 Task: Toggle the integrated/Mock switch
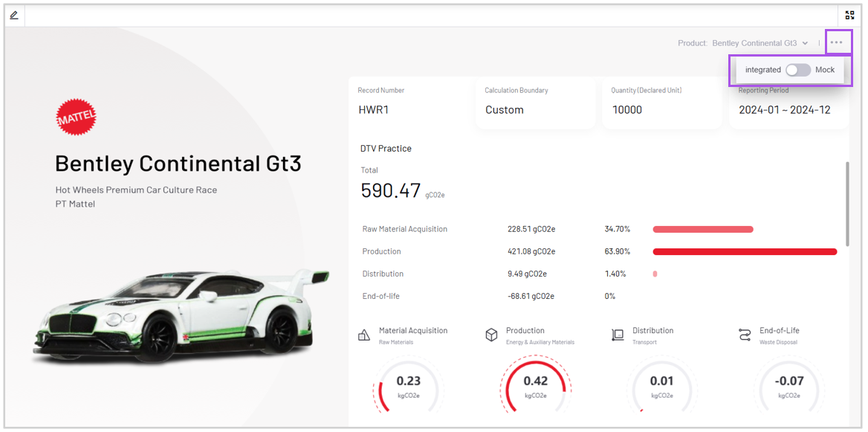coord(798,70)
